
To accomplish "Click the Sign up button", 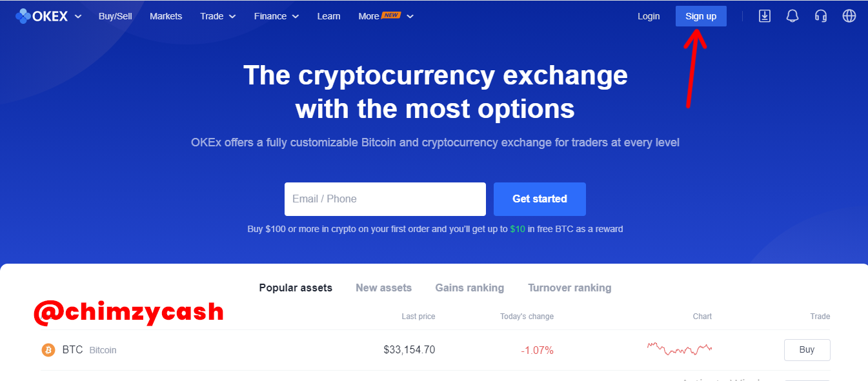I will click(701, 16).
